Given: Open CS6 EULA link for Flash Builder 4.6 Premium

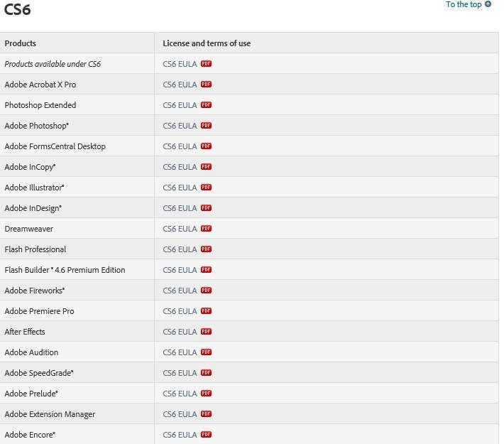Looking at the screenshot, I should pyautogui.click(x=180, y=270).
